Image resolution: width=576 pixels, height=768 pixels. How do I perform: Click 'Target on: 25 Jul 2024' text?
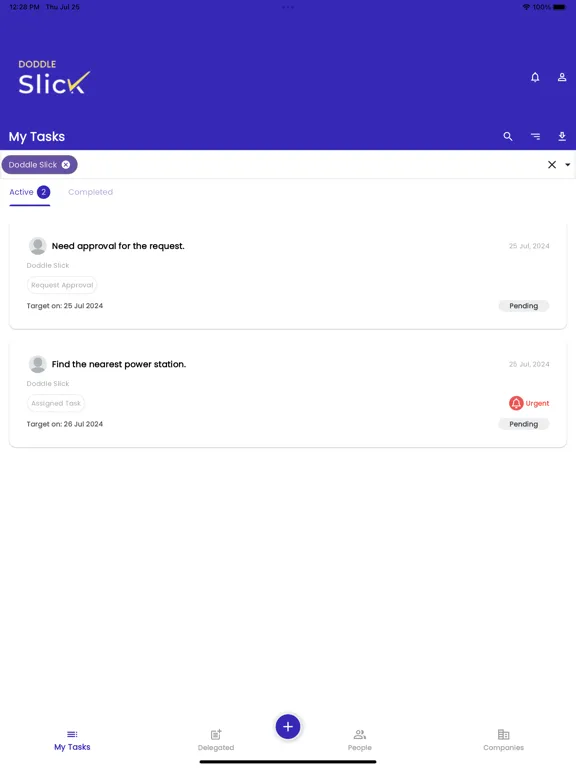coord(65,306)
